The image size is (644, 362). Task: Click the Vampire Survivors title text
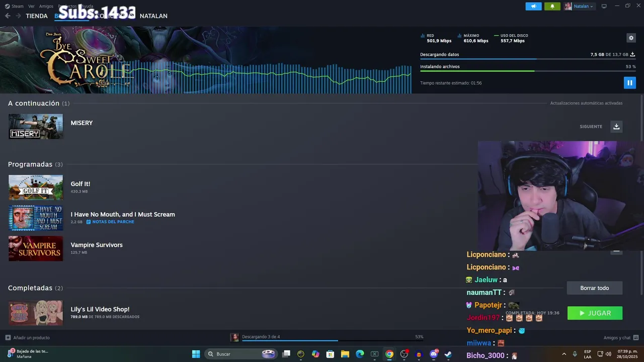coord(97,245)
